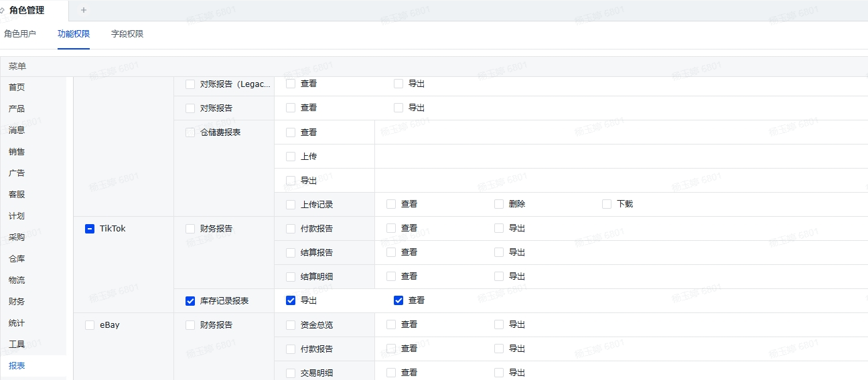Check 导出 in the 结算明细 row
Viewport: 868px width, 380px height.
tap(499, 276)
